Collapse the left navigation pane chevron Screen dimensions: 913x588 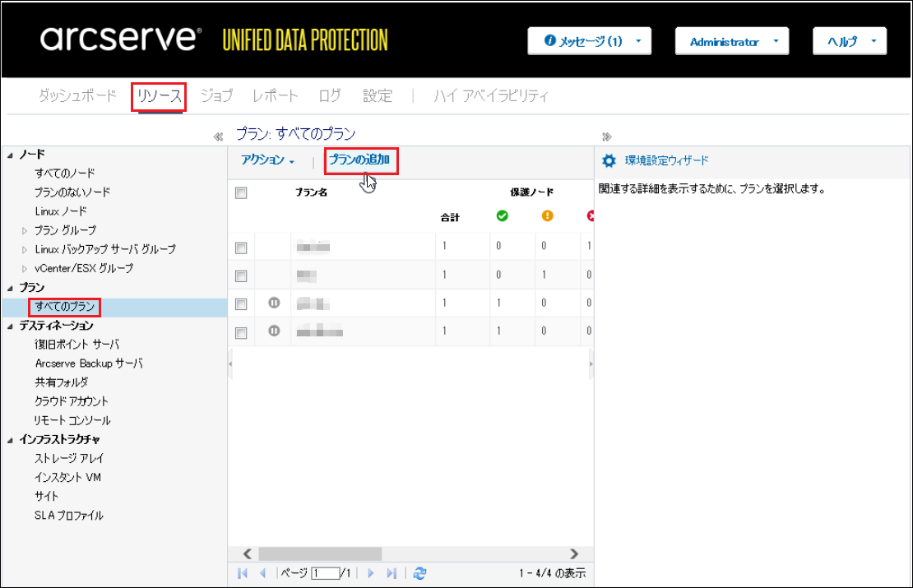[218, 137]
